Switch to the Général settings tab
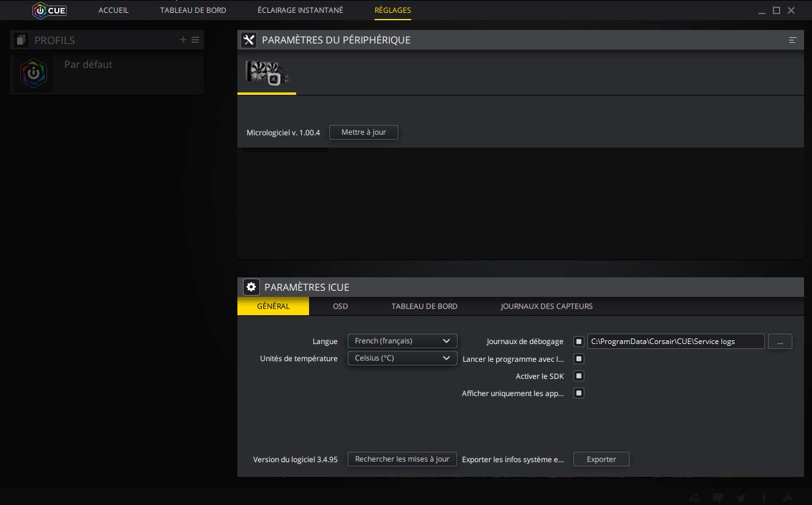The height and width of the screenshot is (505, 812). click(x=274, y=306)
